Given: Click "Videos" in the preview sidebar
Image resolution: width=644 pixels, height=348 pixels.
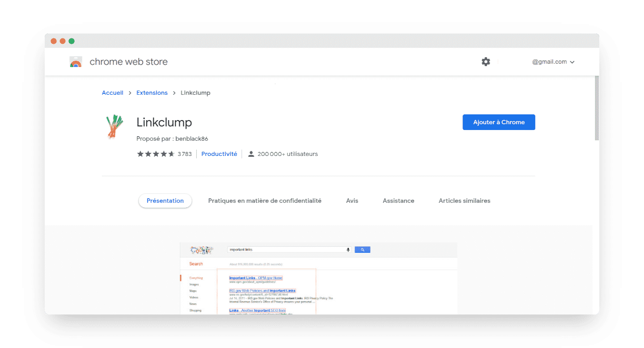Looking at the screenshot, I should [194, 298].
